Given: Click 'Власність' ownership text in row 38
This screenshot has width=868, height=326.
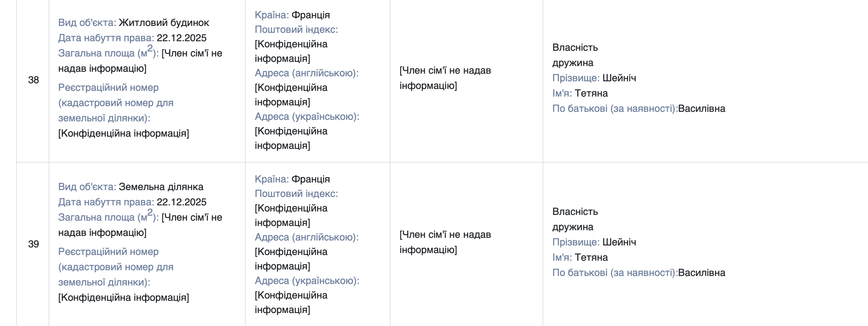Looking at the screenshot, I should point(575,48).
